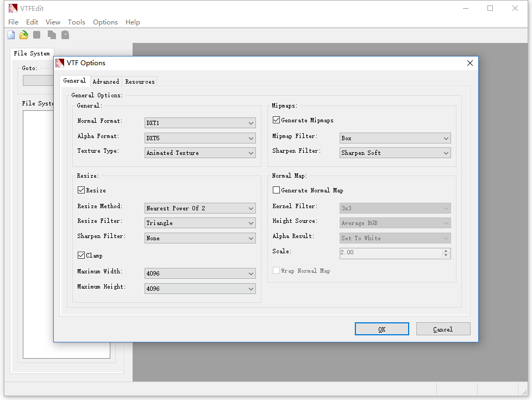Screen dimensions: 532x400
Task: Click the New file toolbar icon
Action: click(11, 35)
